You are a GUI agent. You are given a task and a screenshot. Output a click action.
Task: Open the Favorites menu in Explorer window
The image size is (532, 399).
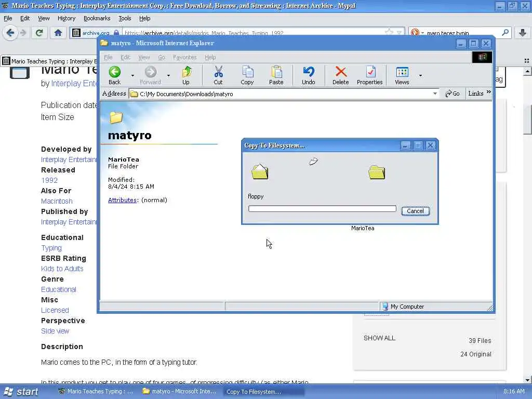coord(184,57)
